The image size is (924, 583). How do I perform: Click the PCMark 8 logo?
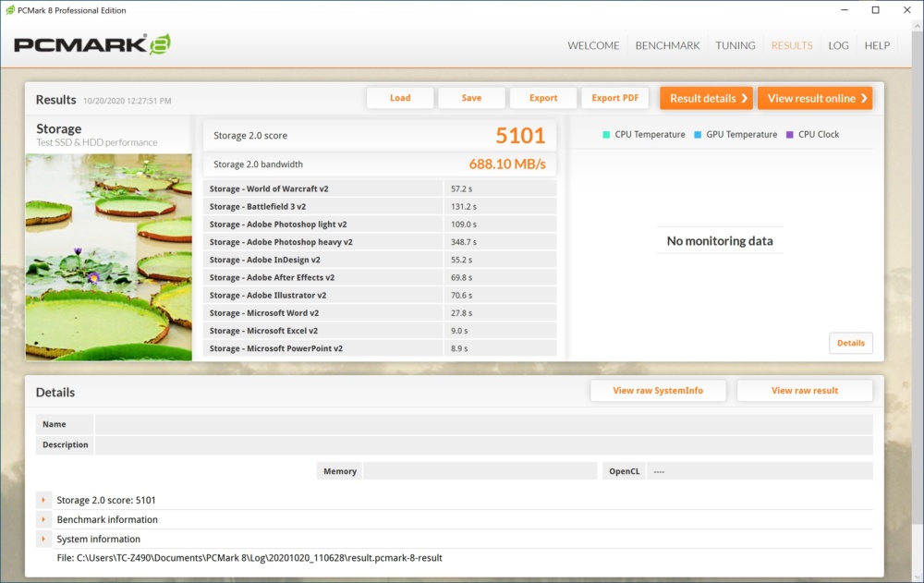click(92, 44)
